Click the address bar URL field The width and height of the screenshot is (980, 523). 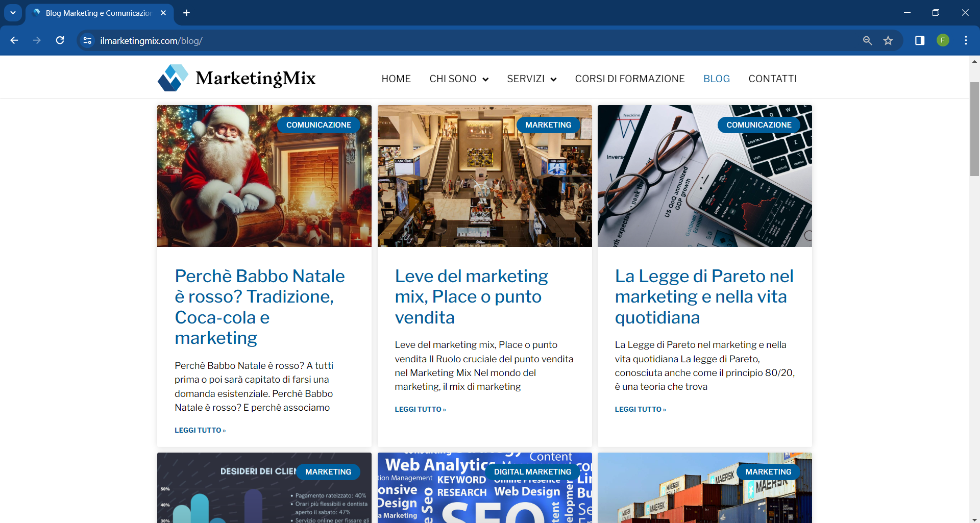click(x=475, y=40)
